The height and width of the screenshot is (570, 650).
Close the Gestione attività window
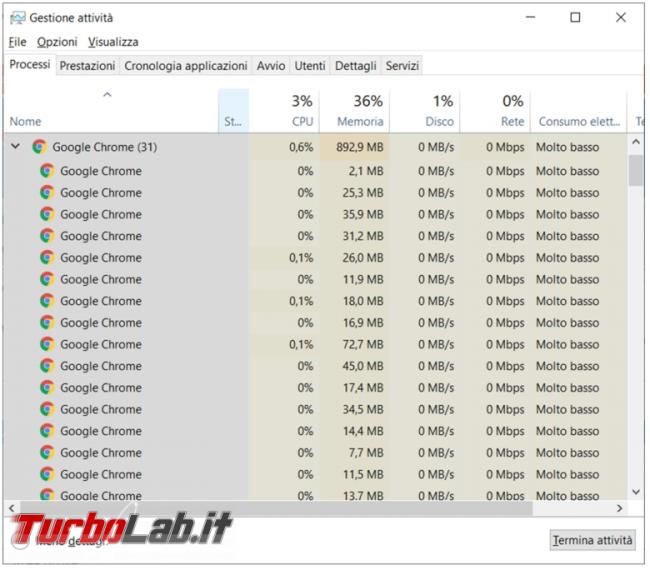click(x=621, y=17)
